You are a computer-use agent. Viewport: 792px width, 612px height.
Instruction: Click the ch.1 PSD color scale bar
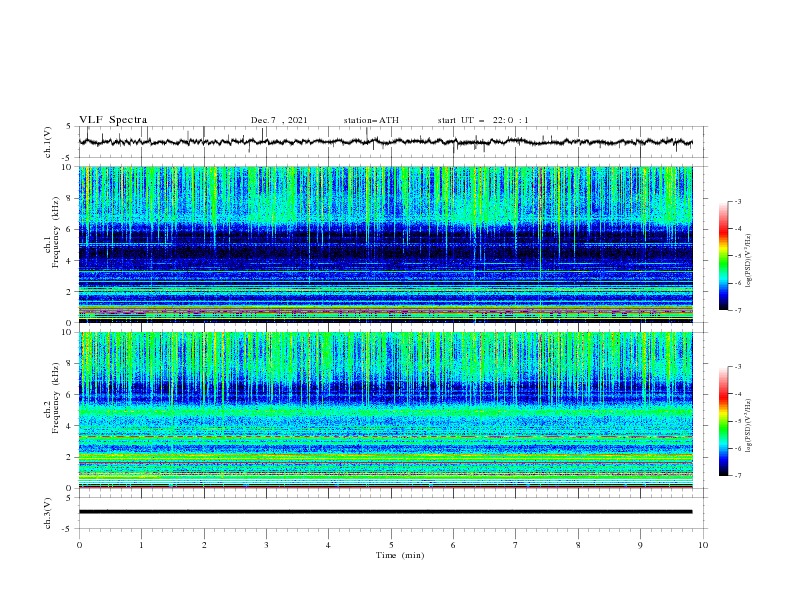(x=724, y=256)
